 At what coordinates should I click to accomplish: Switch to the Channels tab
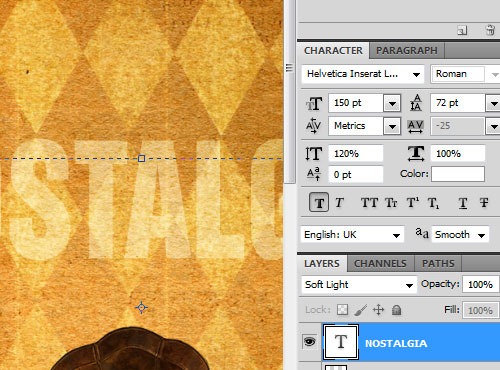(x=380, y=264)
